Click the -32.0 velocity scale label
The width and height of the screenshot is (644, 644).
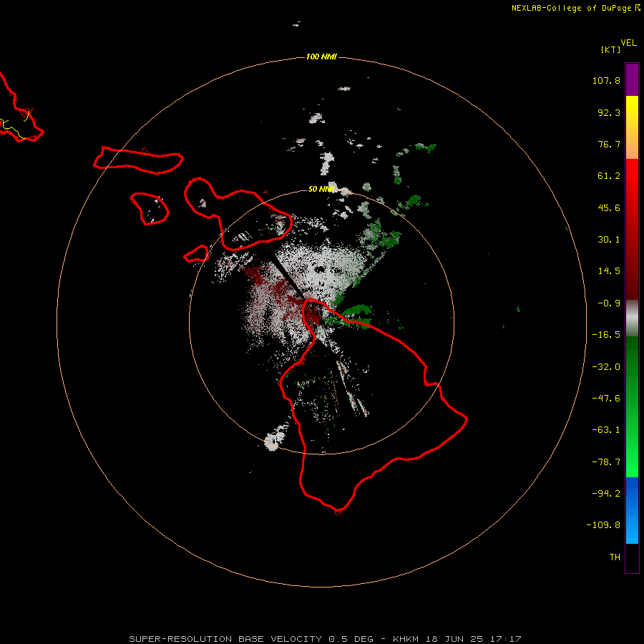coord(606,367)
